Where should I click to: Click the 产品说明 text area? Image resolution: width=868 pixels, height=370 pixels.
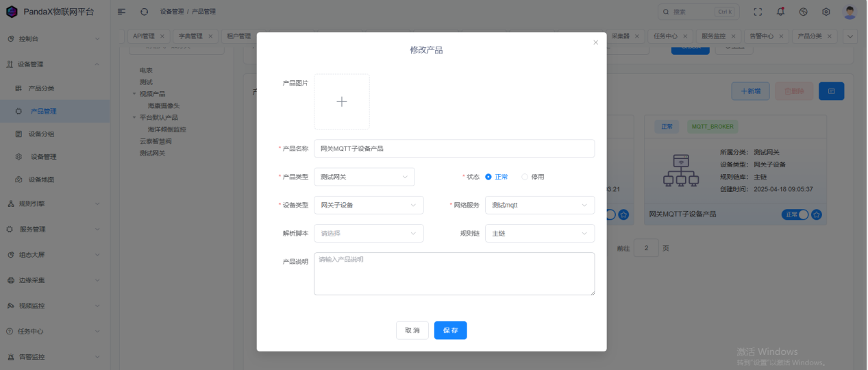click(454, 274)
